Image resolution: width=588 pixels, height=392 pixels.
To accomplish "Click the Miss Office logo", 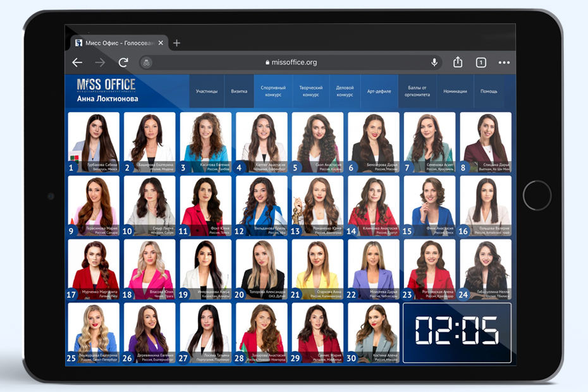I will click(x=106, y=85).
